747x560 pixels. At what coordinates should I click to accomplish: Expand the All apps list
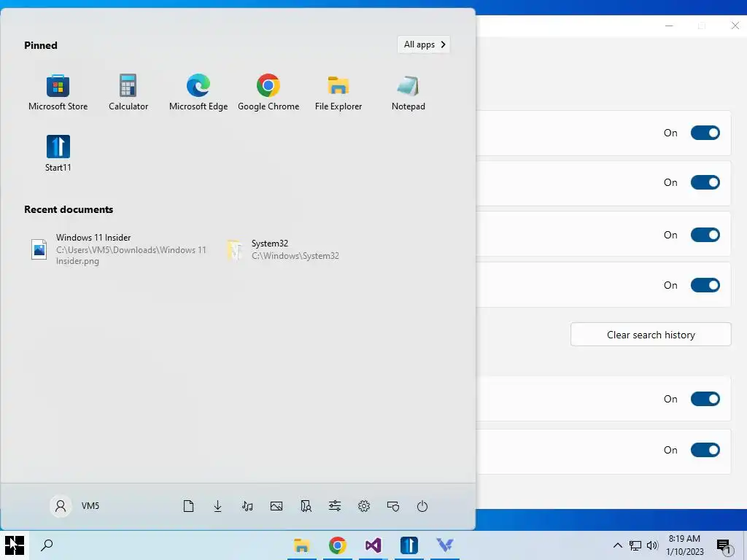tap(424, 44)
